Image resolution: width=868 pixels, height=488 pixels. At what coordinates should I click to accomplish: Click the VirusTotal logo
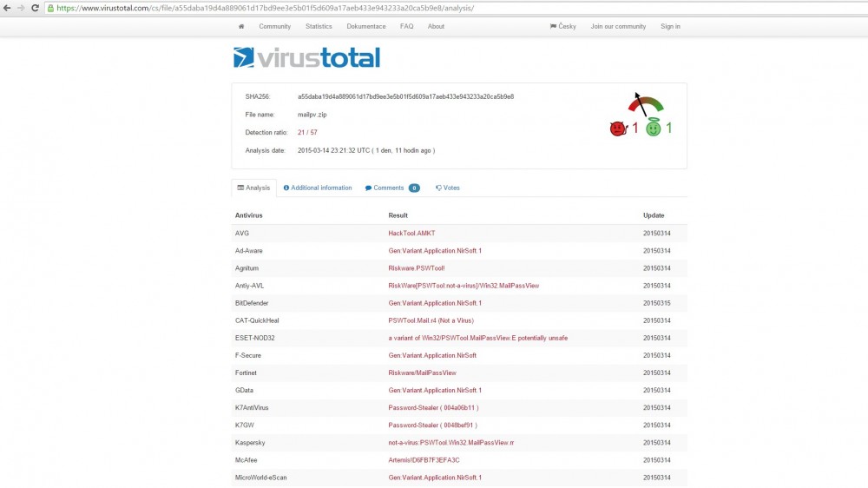(306, 58)
